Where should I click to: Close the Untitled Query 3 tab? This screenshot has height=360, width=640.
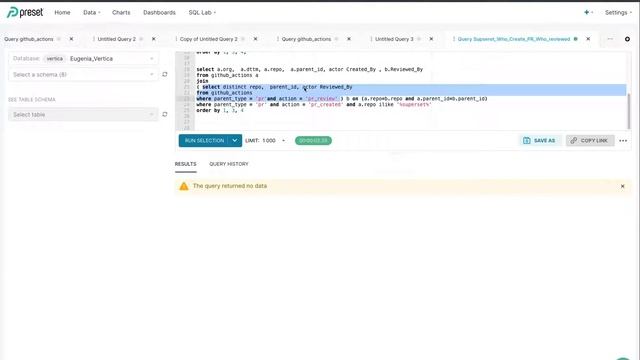tap(431, 39)
